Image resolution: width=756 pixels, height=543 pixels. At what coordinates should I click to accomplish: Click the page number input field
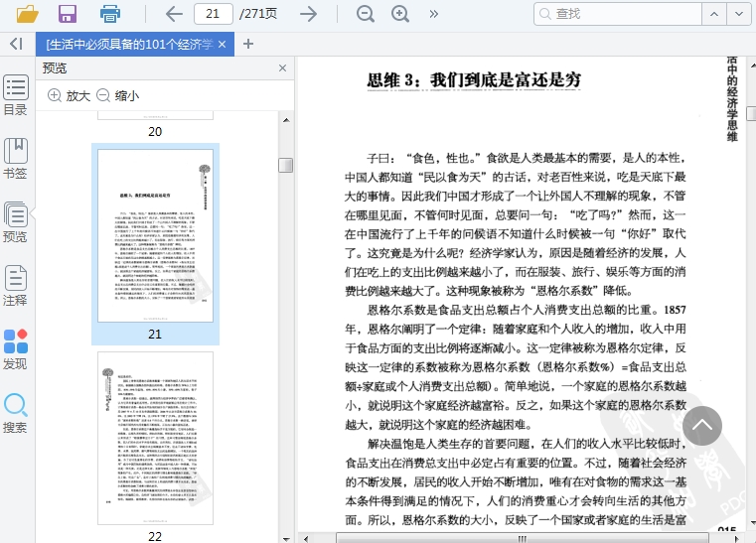213,14
